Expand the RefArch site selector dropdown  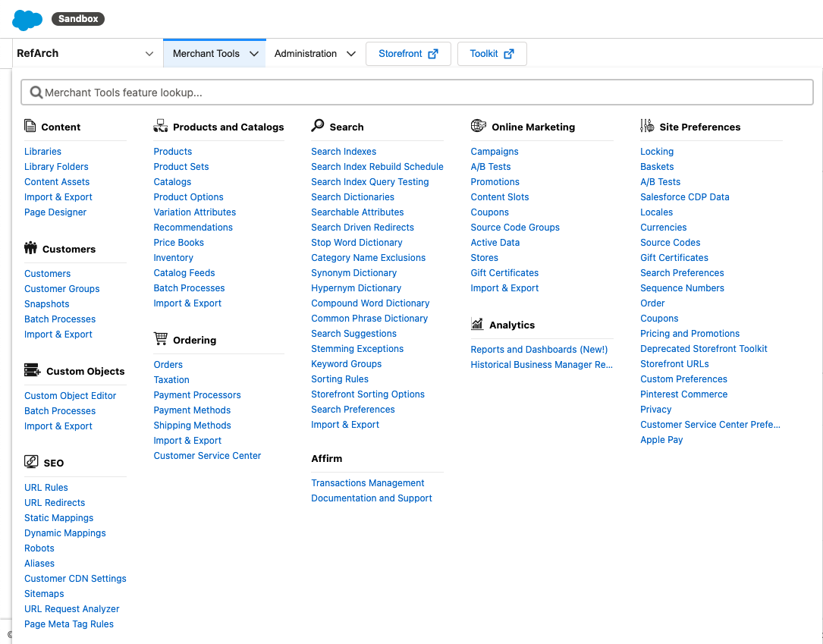tap(149, 54)
